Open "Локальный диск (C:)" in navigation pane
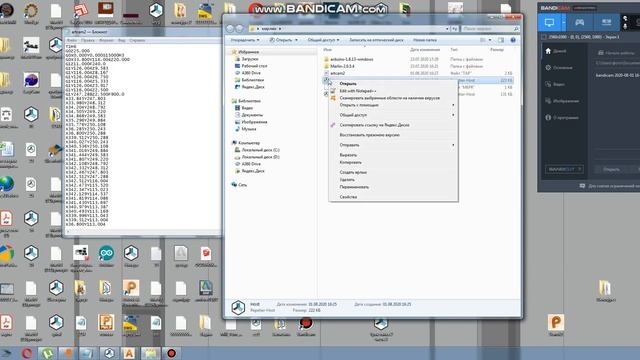This screenshot has width=640, height=360. pos(260,150)
